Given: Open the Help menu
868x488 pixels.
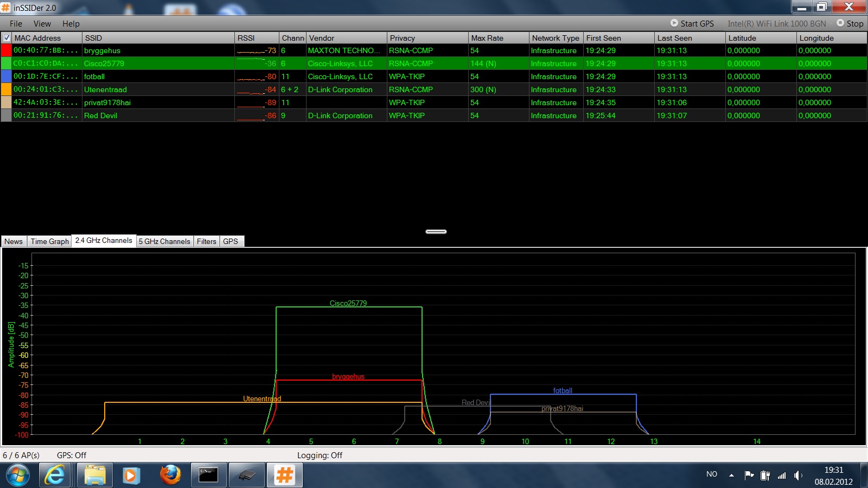Looking at the screenshot, I should (71, 23).
